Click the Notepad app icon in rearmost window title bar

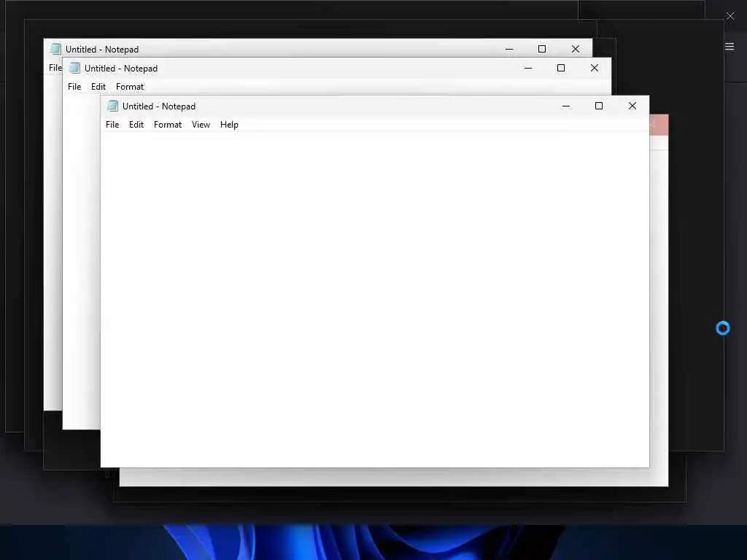[55, 49]
